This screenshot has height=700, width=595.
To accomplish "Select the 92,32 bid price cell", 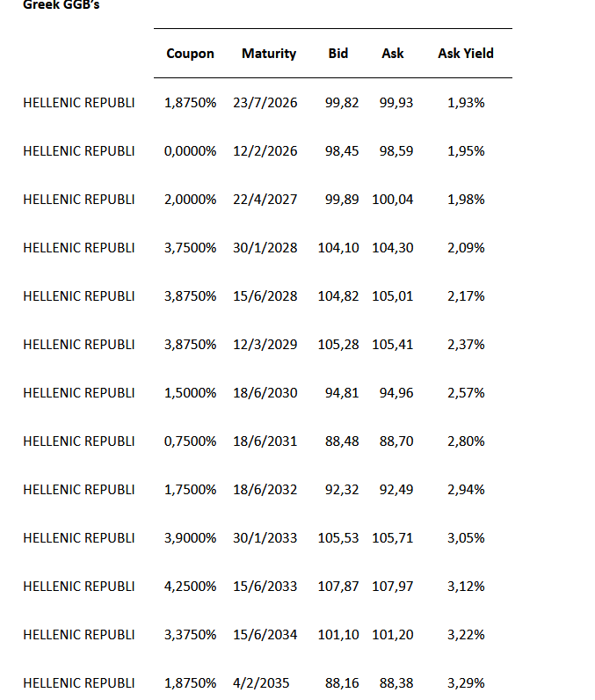I will pyautogui.click(x=342, y=490).
